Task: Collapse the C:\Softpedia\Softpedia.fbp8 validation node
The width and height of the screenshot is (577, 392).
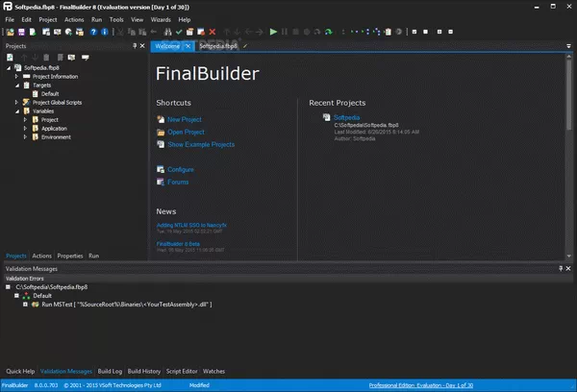Action: pos(8,287)
